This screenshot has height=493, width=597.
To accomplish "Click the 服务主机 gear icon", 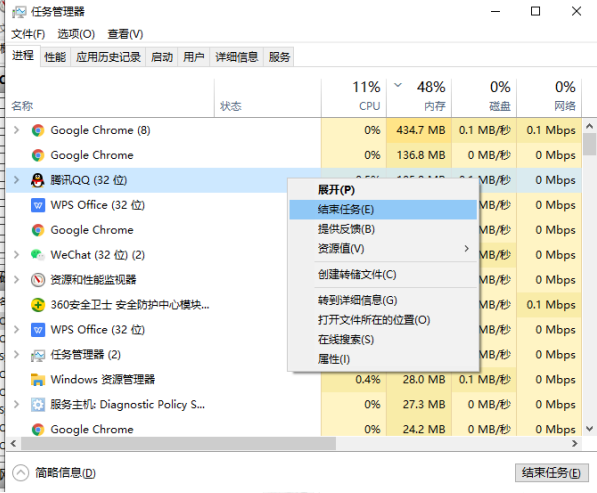I will pos(38,405).
